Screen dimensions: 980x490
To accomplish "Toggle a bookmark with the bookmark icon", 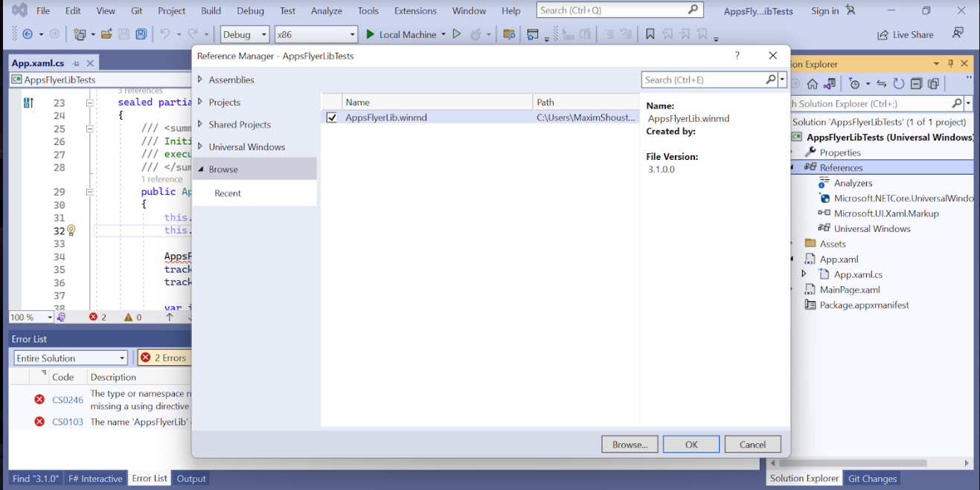I will 650,34.
